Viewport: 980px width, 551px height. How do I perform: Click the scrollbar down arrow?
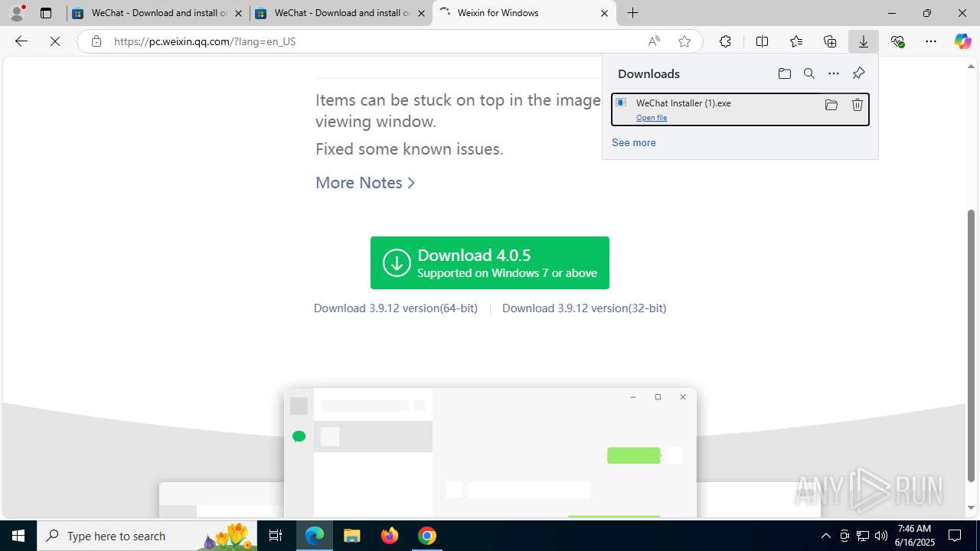[972, 507]
